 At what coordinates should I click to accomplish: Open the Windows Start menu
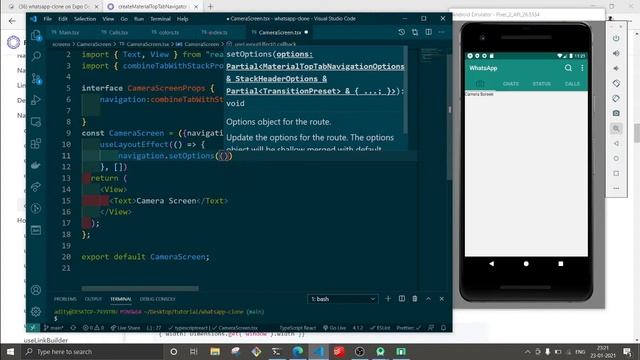10,351
